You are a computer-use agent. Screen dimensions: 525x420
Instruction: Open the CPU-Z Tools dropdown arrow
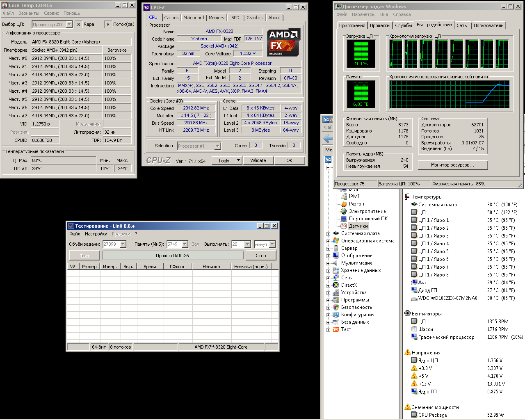[x=238, y=160]
